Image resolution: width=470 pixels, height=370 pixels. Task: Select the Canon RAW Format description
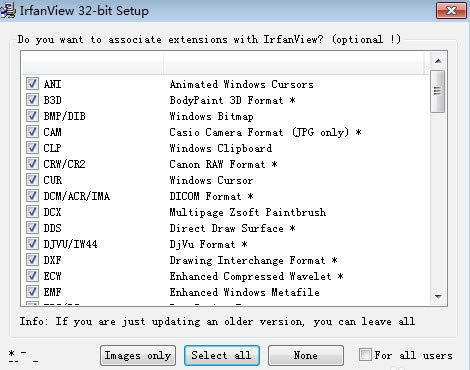(223, 164)
